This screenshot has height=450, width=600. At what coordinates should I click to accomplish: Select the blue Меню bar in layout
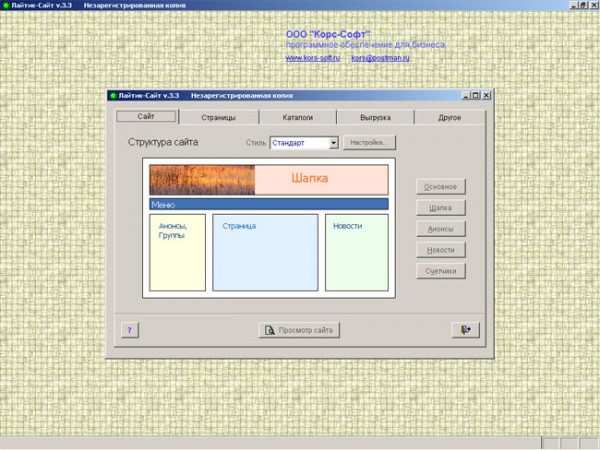click(269, 204)
